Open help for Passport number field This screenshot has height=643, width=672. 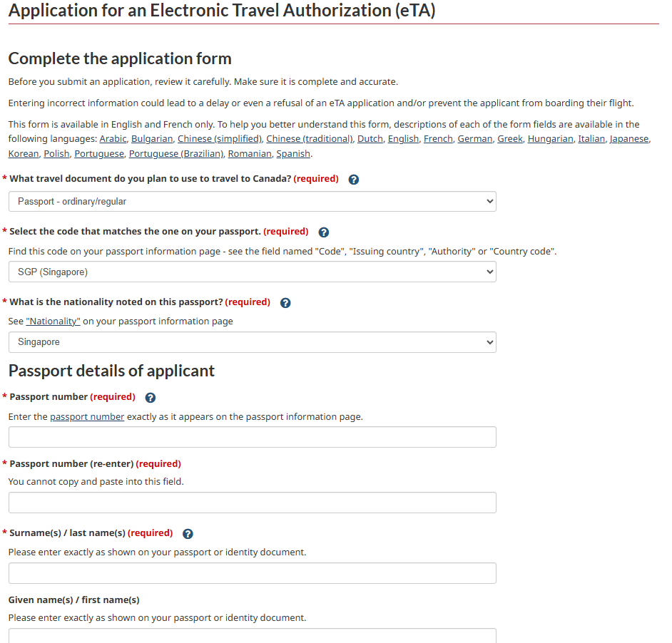[150, 397]
